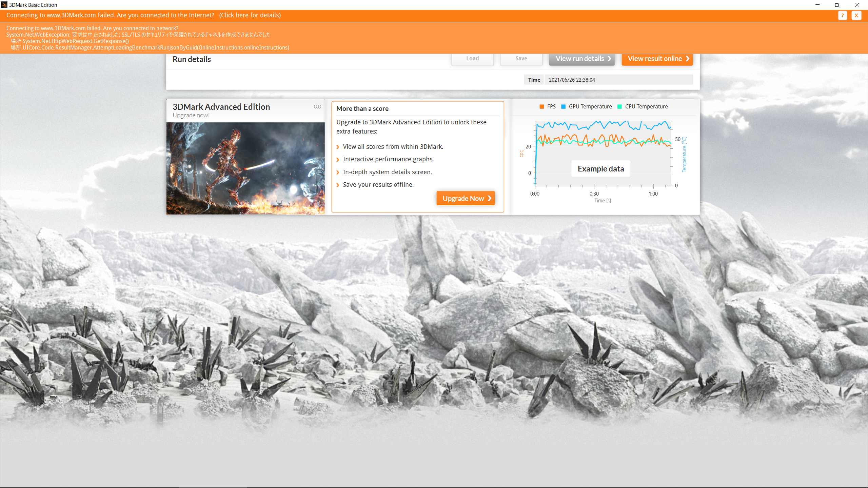Restore down the 3DMark window
The height and width of the screenshot is (488, 868).
click(837, 5)
